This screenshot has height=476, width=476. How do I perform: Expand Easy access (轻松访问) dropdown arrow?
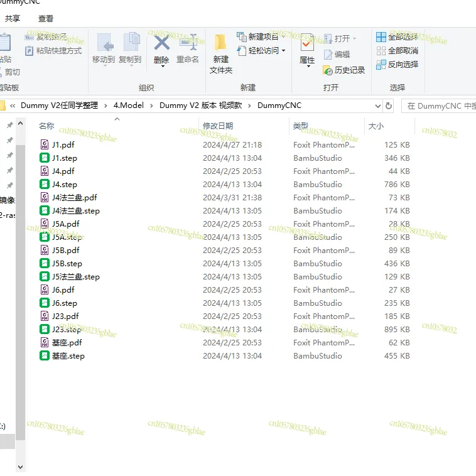tap(284, 50)
